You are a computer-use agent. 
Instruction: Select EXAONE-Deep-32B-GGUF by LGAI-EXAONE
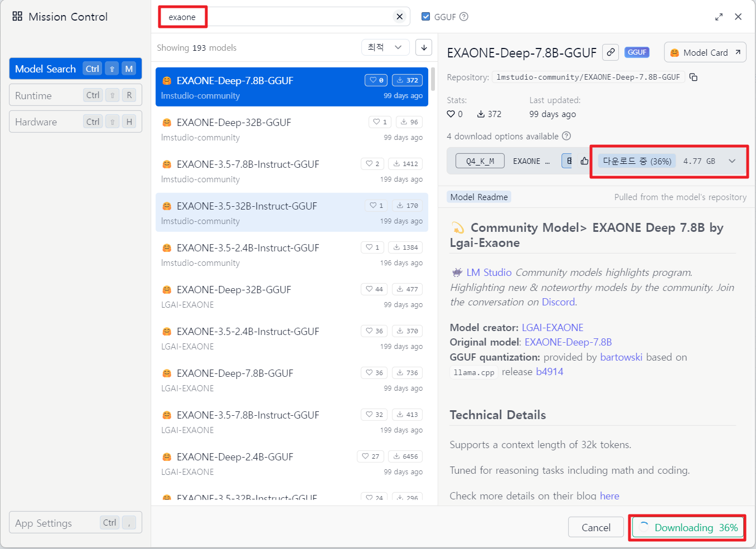292,296
